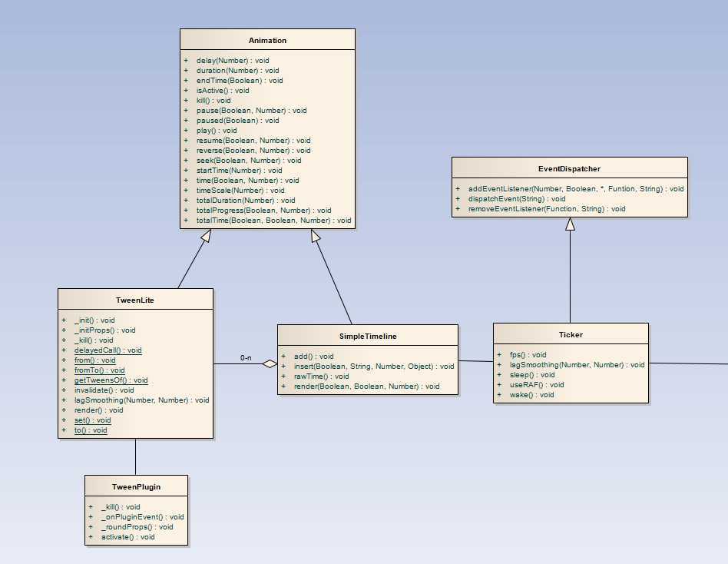Select isActive() : void method

[x=223, y=91]
